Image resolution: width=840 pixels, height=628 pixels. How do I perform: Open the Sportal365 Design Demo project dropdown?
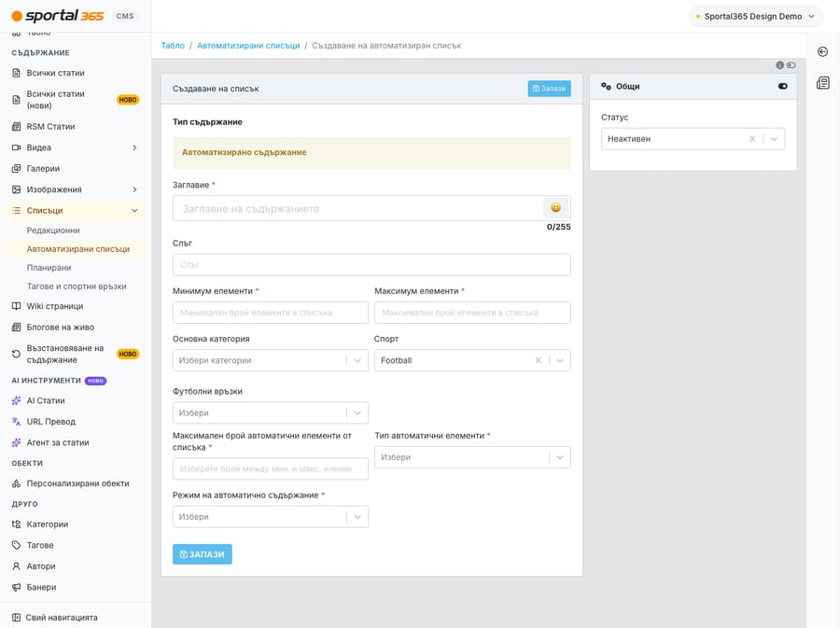(755, 17)
